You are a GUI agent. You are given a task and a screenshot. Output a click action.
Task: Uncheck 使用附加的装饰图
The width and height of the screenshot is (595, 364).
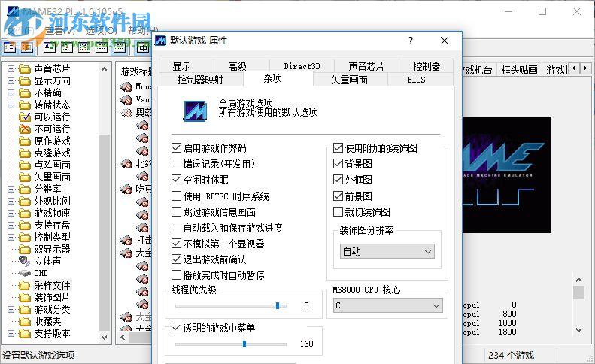[338, 147]
